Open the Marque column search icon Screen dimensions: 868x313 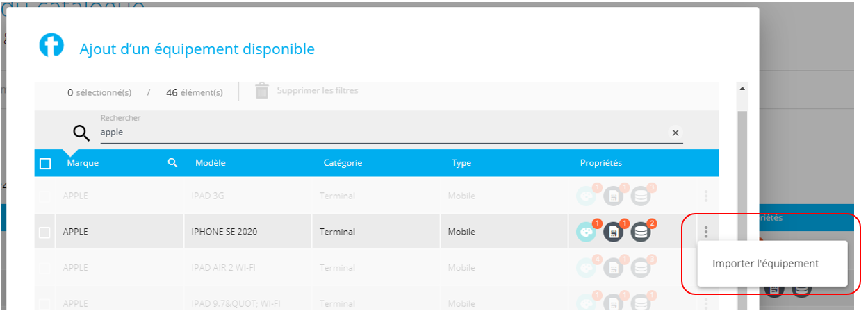(x=173, y=163)
